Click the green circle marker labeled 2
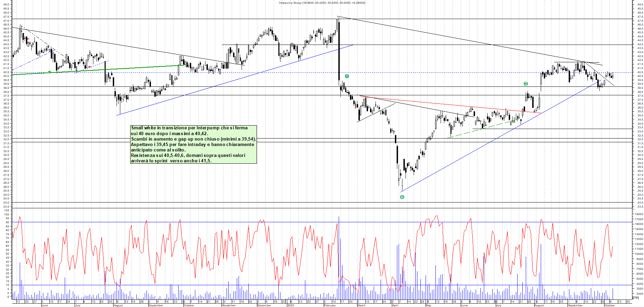Image resolution: width=644 pixels, height=307 pixels. click(x=526, y=84)
